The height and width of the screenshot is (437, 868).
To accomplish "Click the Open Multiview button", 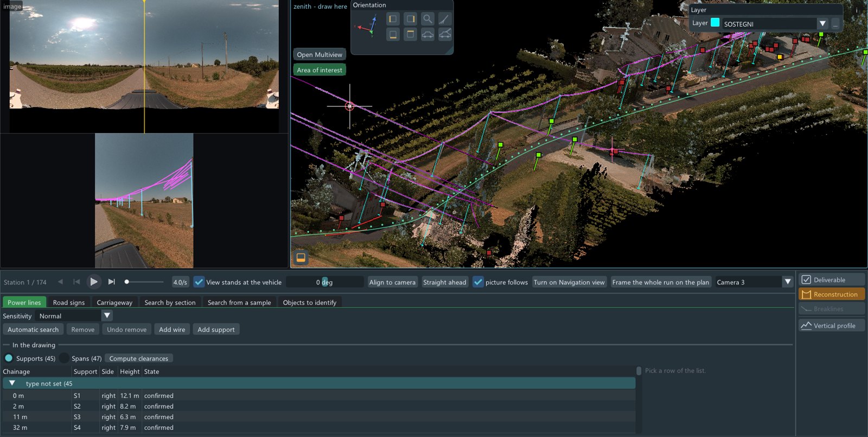I will [320, 54].
